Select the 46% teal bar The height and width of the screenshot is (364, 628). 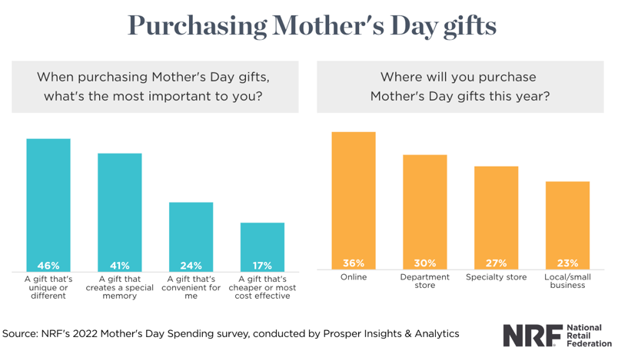click(x=48, y=204)
